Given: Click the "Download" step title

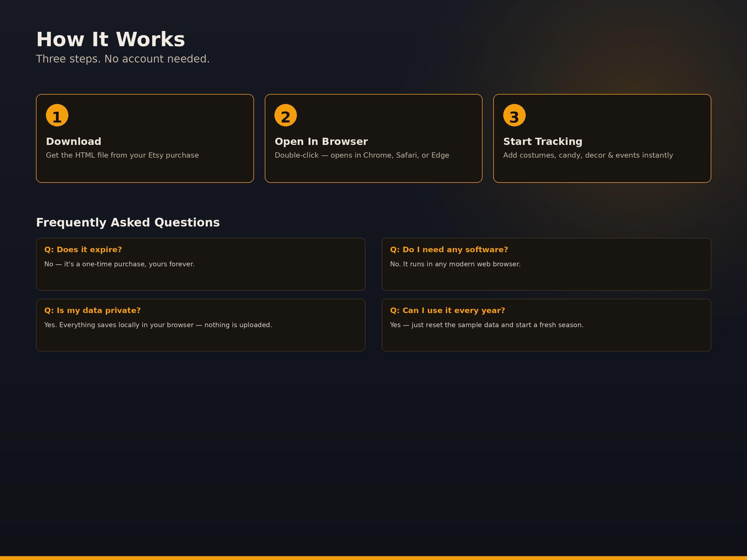Looking at the screenshot, I should tap(74, 141).
